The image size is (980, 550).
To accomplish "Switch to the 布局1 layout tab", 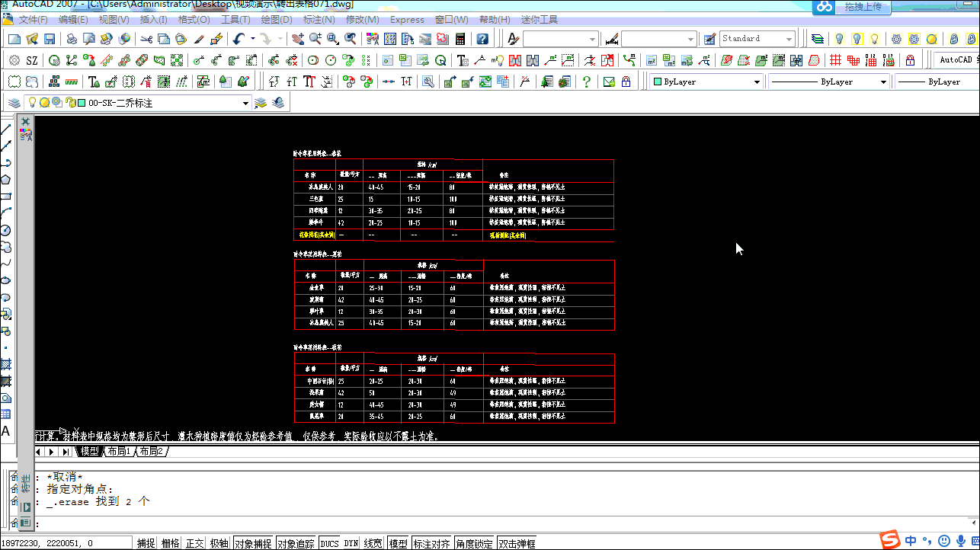I will coord(118,452).
